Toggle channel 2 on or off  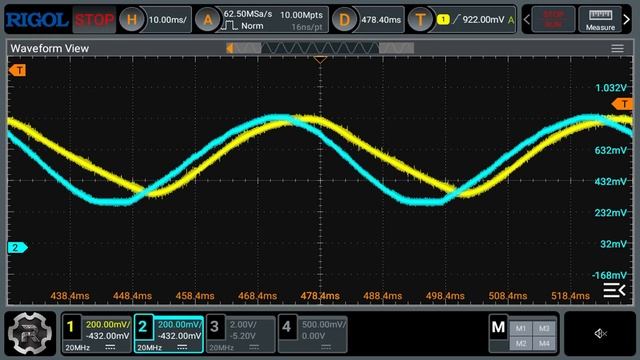coord(143,327)
